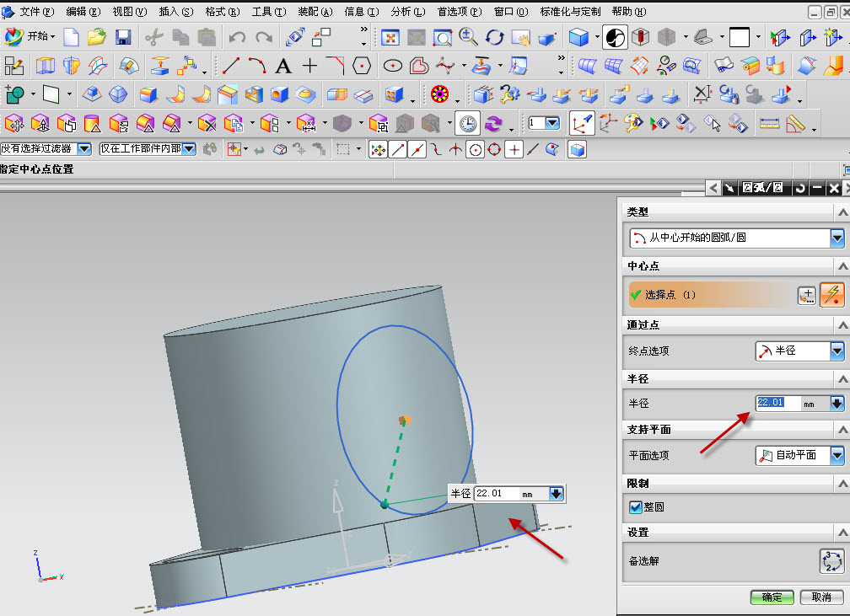Toggle the snap to quadrant point icon
Screen dimensions: 850x616
pos(494,149)
